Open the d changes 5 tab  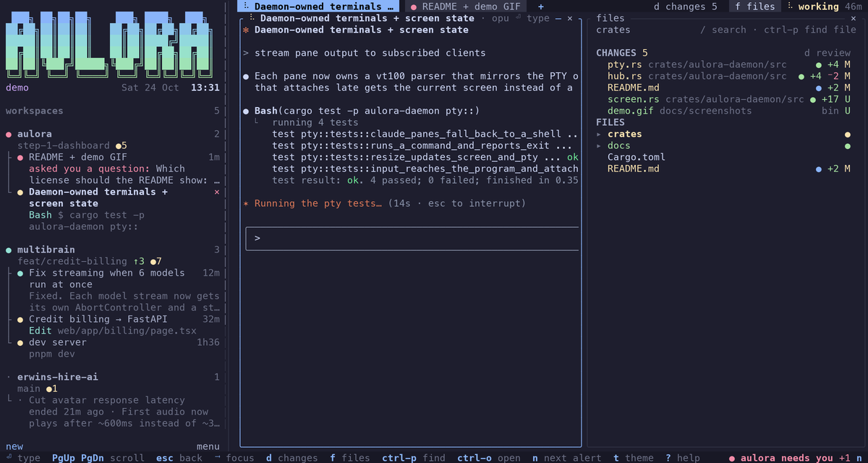click(x=686, y=7)
